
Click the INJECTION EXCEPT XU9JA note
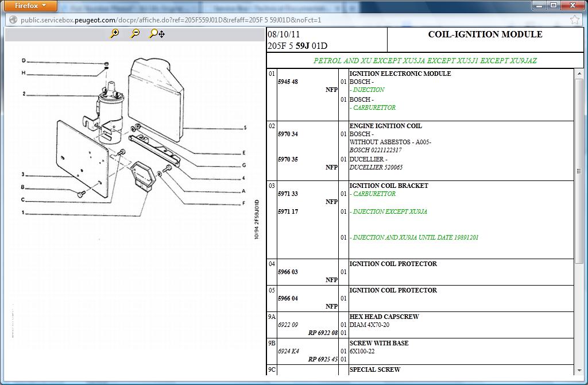[x=388, y=211]
